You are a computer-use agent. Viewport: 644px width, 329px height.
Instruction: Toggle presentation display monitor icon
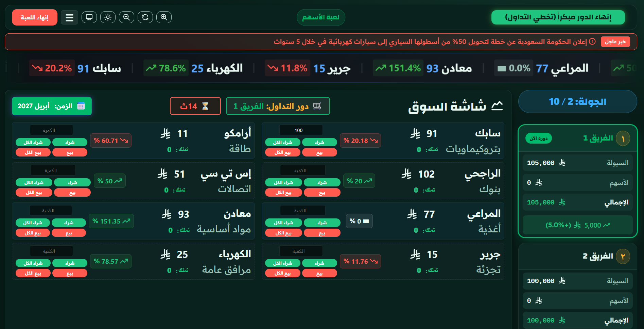[89, 17]
